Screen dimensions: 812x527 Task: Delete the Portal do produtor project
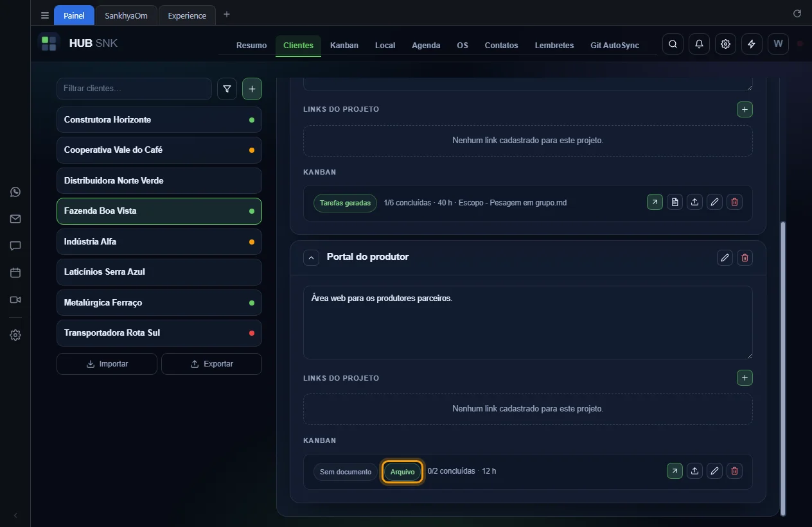tap(745, 257)
